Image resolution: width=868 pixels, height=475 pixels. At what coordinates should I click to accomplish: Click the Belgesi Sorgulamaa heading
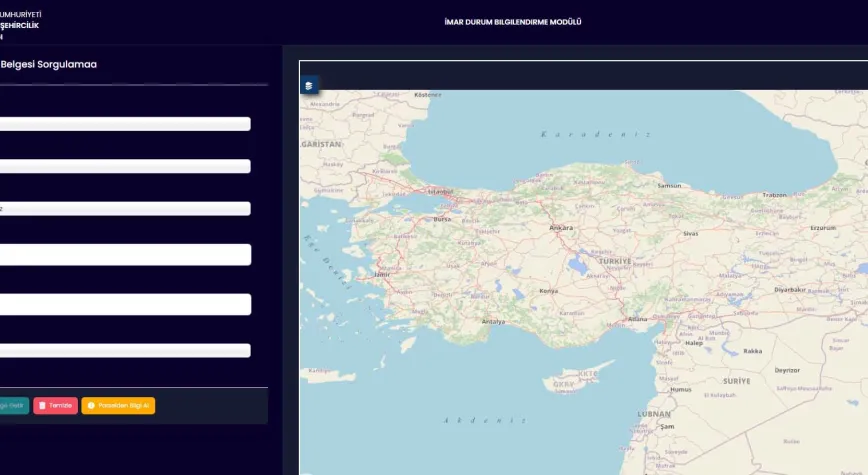[49, 64]
